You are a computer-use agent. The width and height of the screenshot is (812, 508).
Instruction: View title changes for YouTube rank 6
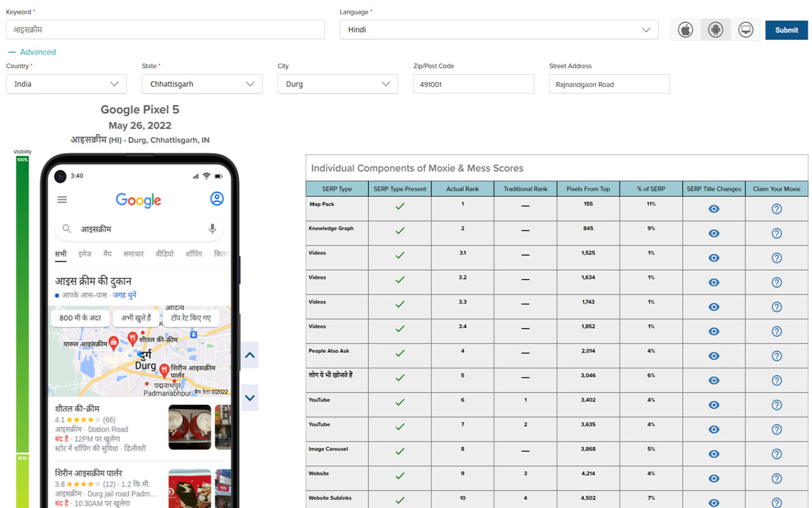(x=714, y=405)
